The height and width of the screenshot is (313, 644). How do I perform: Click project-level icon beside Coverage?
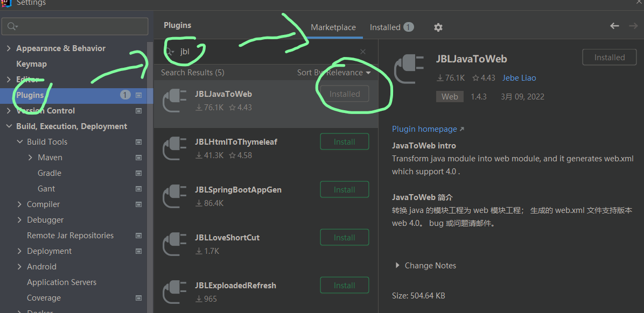[139, 298]
